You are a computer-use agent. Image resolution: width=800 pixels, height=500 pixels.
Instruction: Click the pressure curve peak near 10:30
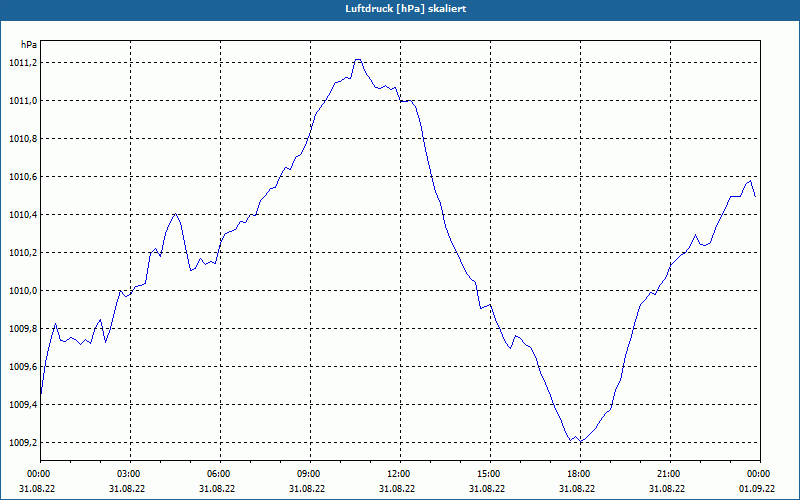pyautogui.click(x=358, y=60)
